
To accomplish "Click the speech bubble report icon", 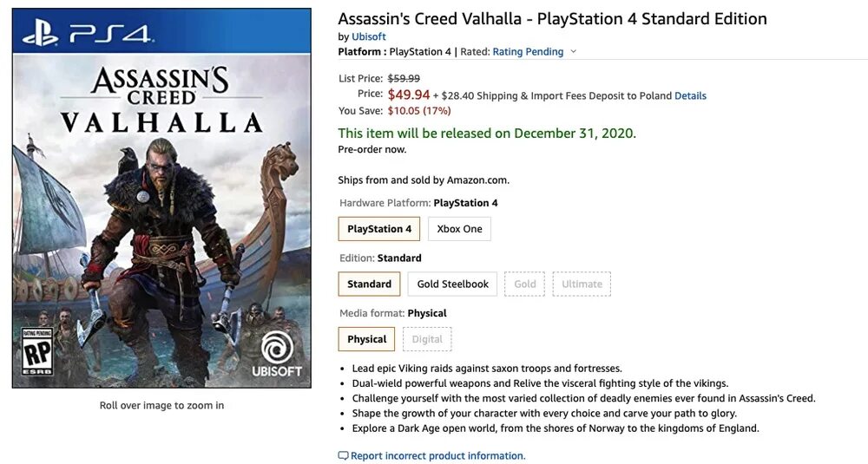I will click(x=343, y=455).
